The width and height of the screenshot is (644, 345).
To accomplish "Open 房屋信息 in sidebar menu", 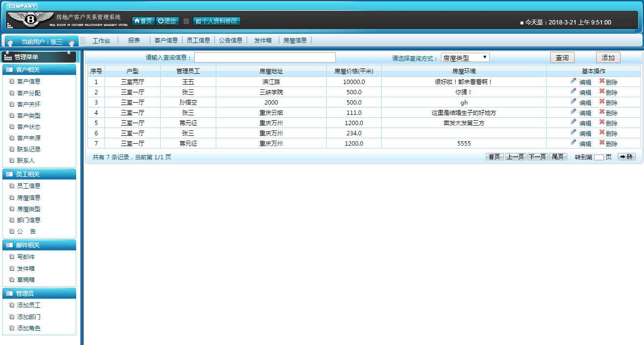I will click(29, 197).
